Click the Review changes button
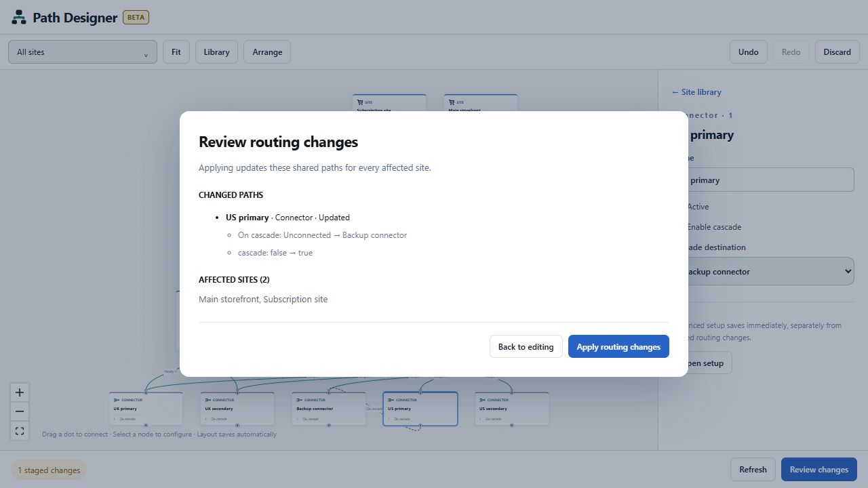868x488 pixels. [819, 470]
